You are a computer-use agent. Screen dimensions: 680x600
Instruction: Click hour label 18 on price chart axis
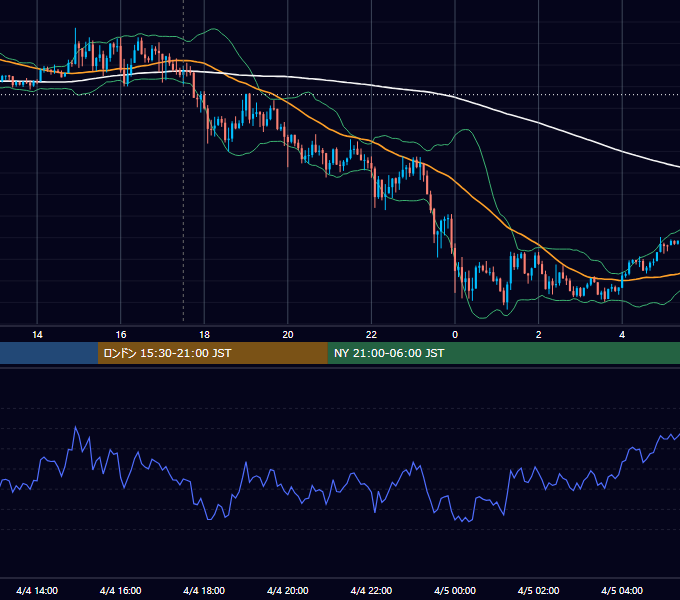tap(204, 335)
